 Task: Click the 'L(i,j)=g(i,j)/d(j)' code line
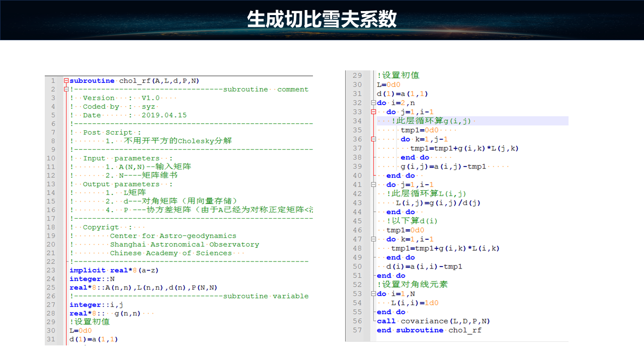click(x=438, y=203)
